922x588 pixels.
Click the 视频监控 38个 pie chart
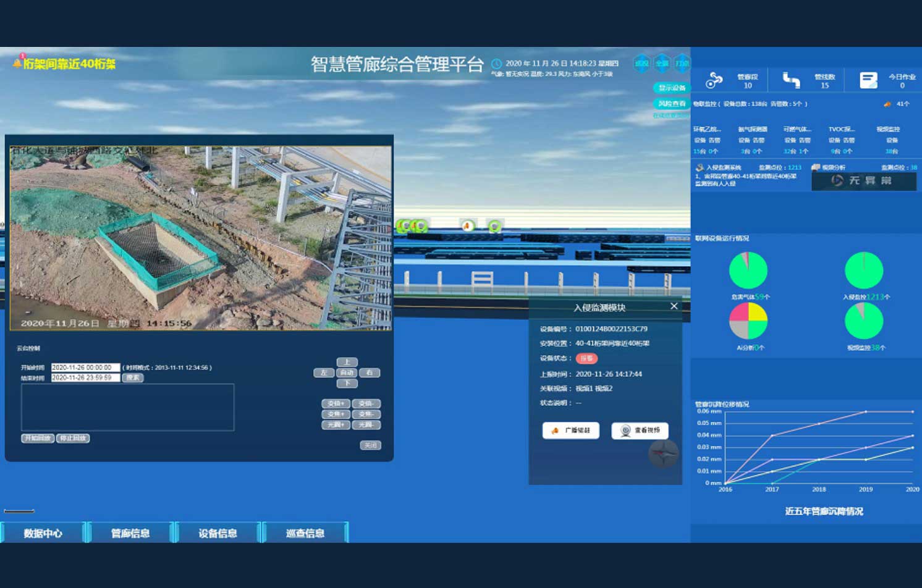(x=864, y=321)
